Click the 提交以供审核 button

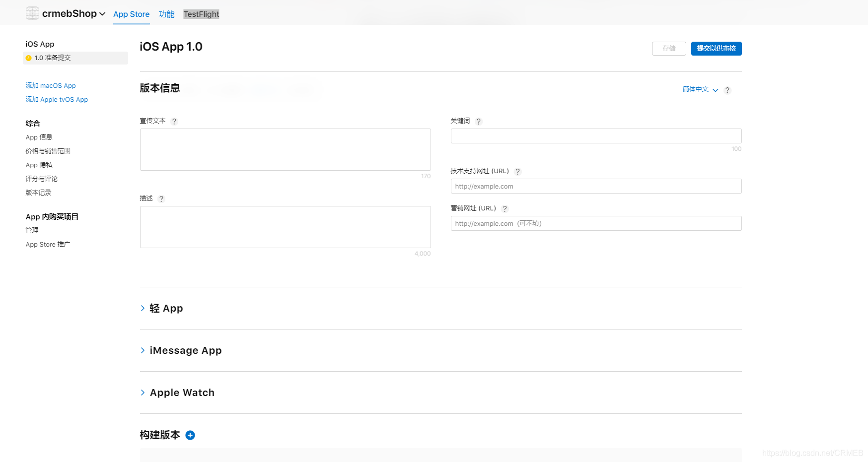pyautogui.click(x=716, y=49)
